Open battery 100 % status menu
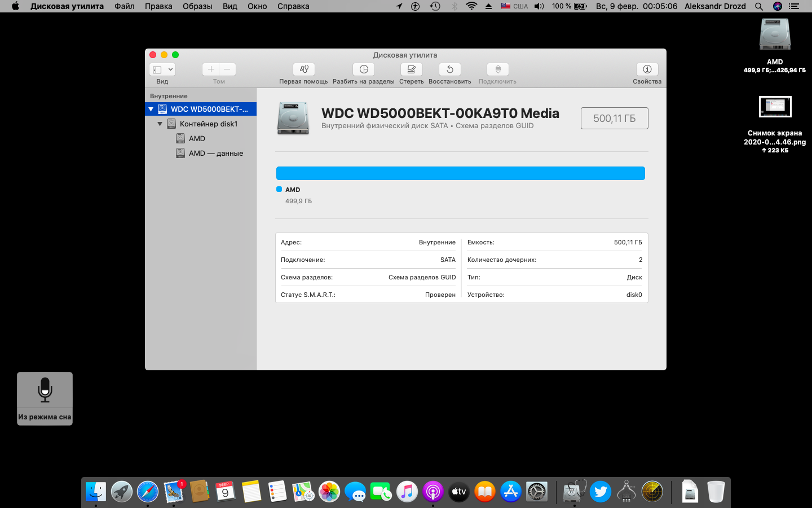 pos(570,6)
